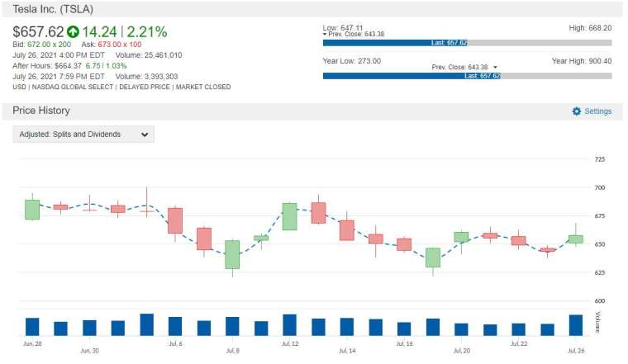The image size is (628, 364).
Task: Click the Jun 30 date axis label
Action: point(89,351)
